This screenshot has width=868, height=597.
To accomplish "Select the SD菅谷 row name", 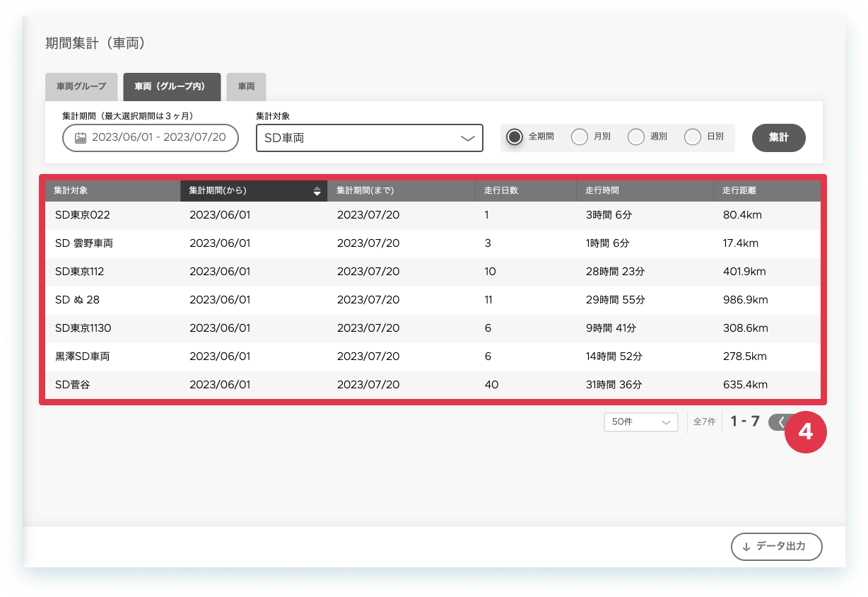I will click(73, 385).
